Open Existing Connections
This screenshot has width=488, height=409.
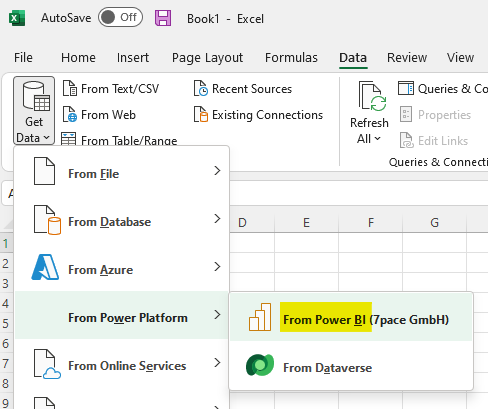pos(258,115)
